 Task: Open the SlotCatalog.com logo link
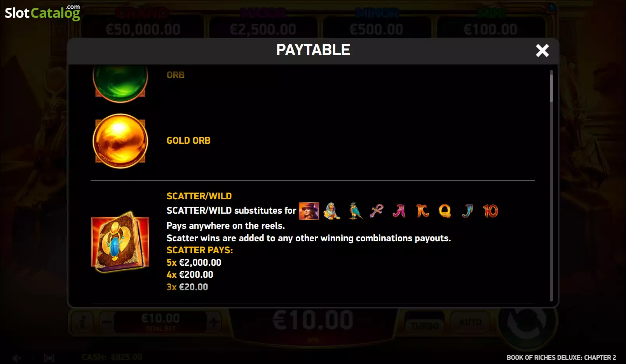pos(42,12)
